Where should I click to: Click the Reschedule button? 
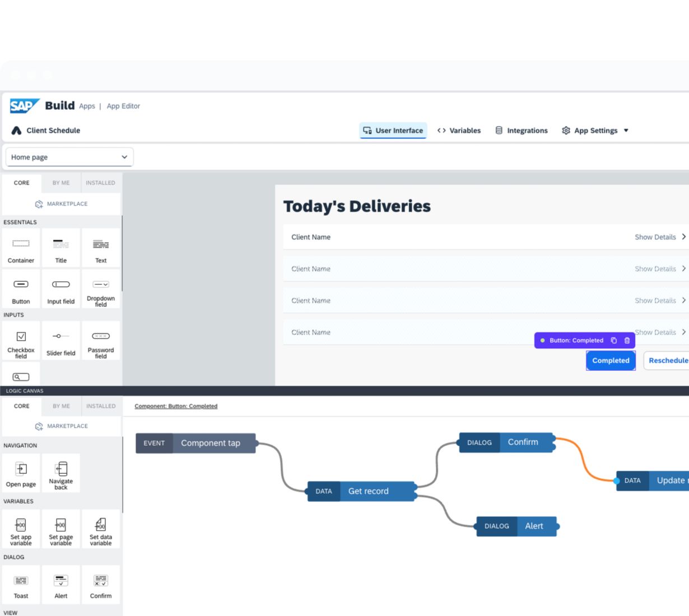point(668,361)
